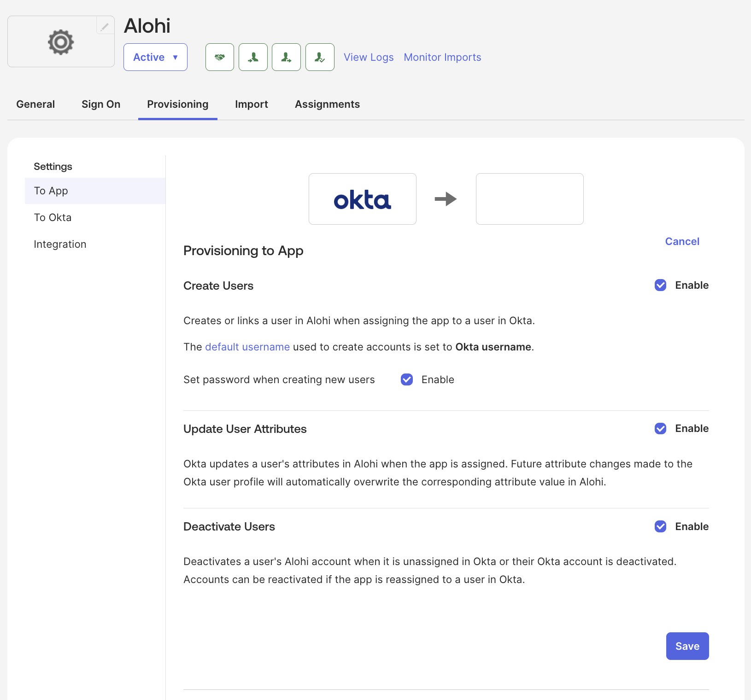751x700 pixels.
Task: Click the empty target app logo box
Action: (x=530, y=199)
